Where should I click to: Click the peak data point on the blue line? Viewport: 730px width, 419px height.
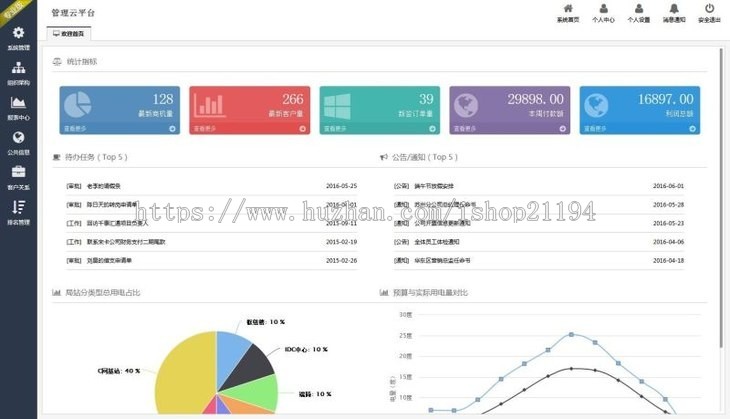(571, 334)
